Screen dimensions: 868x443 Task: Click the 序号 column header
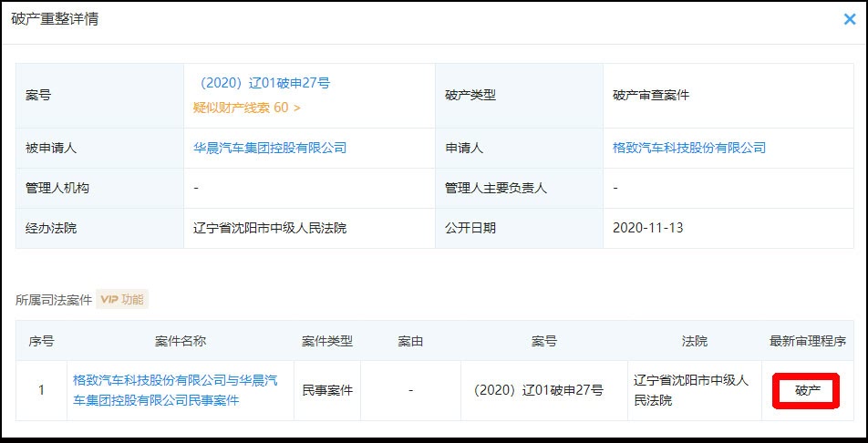click(42, 341)
